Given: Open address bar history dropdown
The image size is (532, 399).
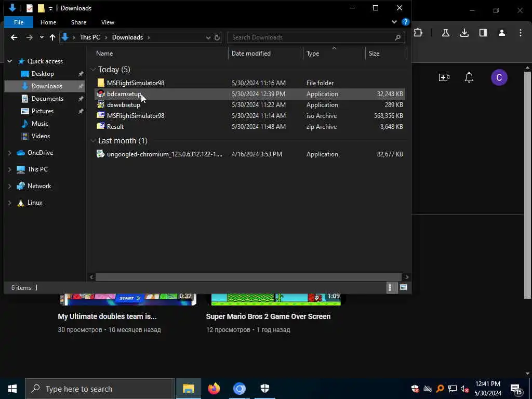Looking at the screenshot, I should [x=208, y=37].
